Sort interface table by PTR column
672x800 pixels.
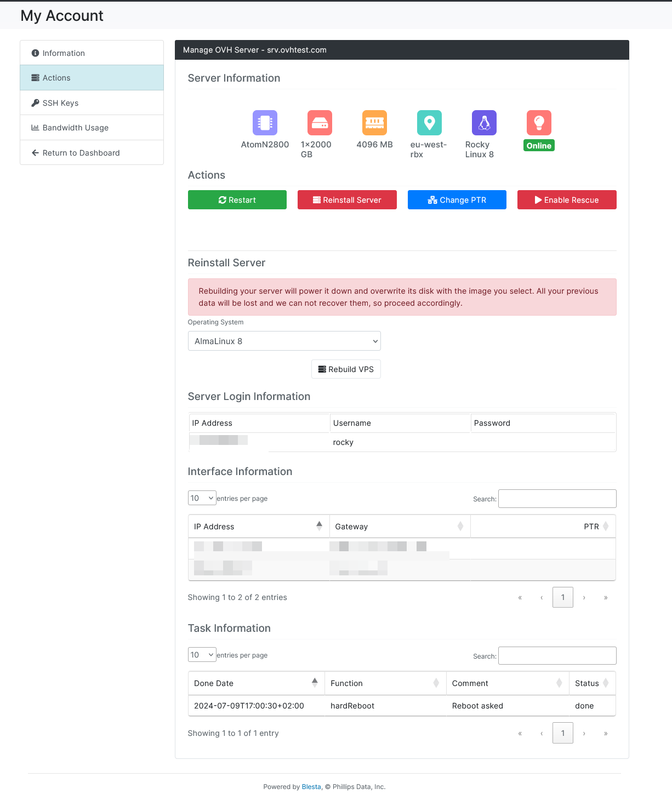coord(543,527)
